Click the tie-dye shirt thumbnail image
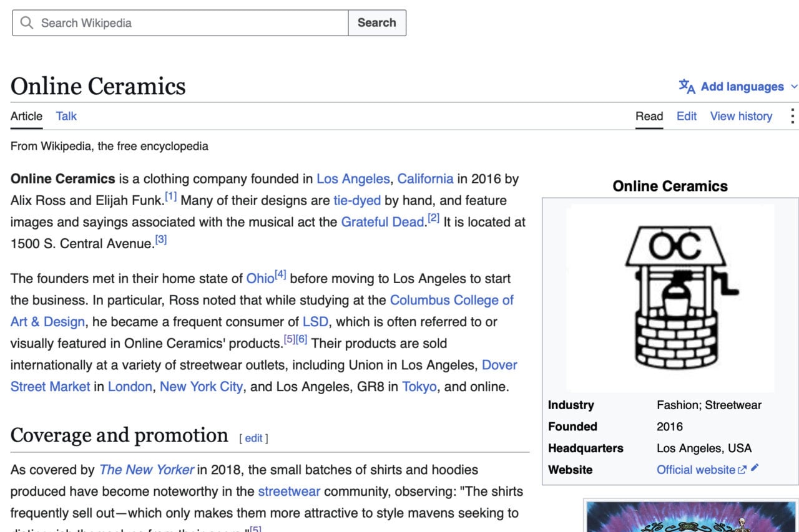799x532 pixels. (x=691, y=516)
